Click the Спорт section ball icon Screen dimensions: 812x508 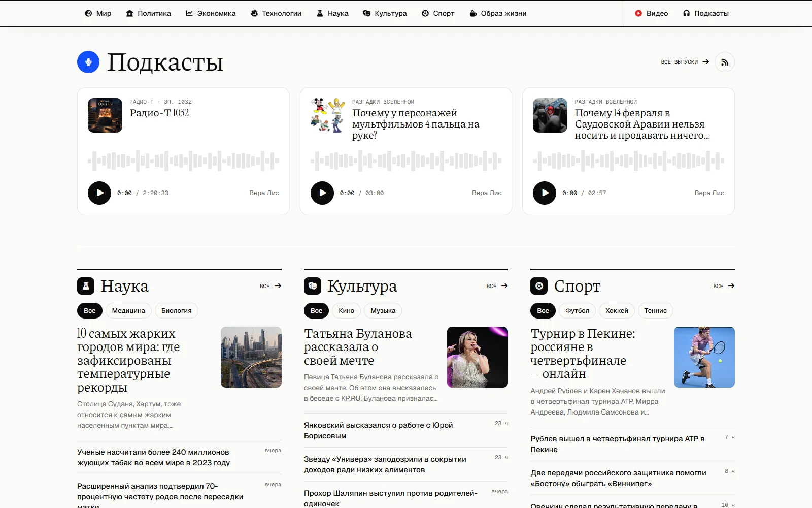click(x=539, y=286)
